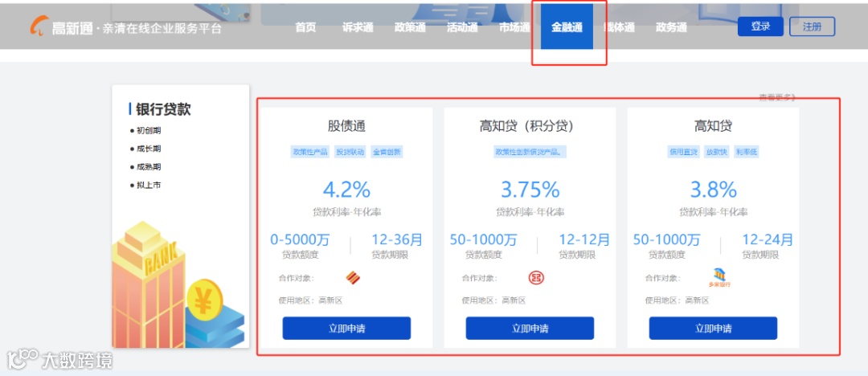Open the 首页 nav tab
Image resolution: width=868 pixels, height=376 pixels.
(305, 27)
